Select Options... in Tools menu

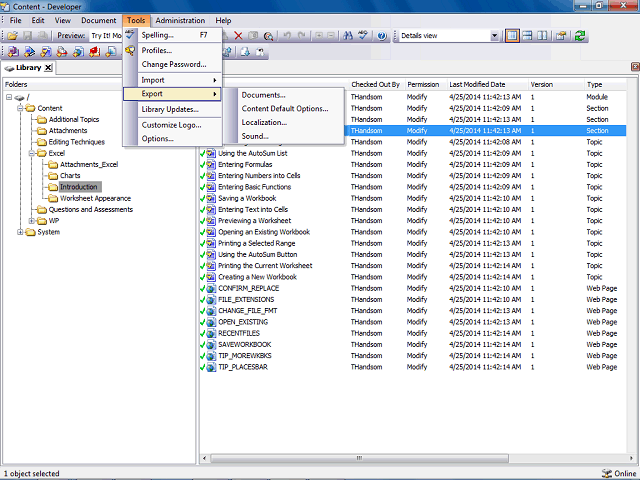pos(158,139)
